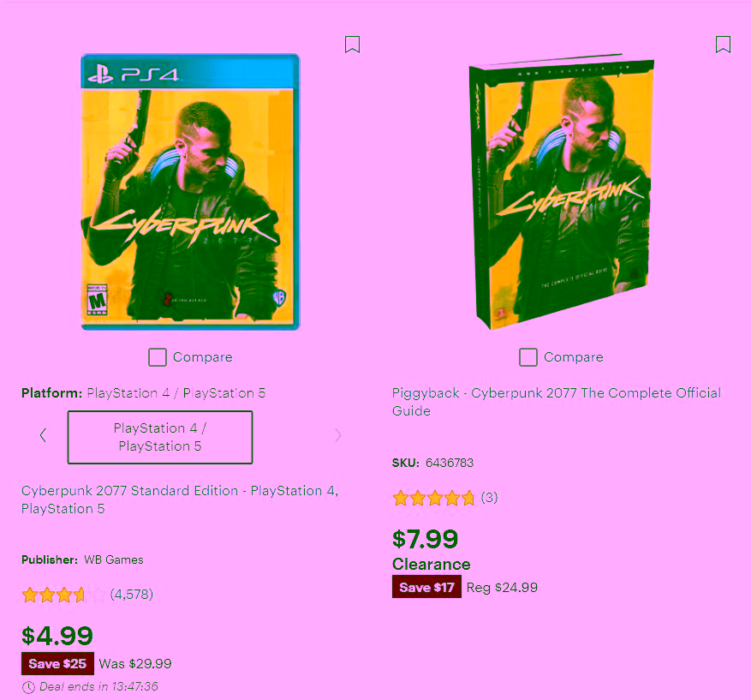
Task: Open star ratings for the Official Guide
Action: pos(434,499)
